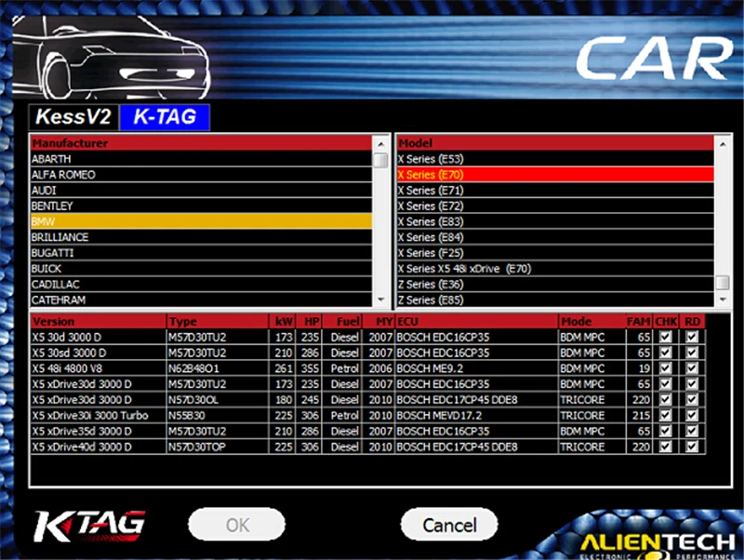Toggle CHK checkbox for X5 30sd 3000 D
This screenshot has height=560, width=744.
point(665,353)
